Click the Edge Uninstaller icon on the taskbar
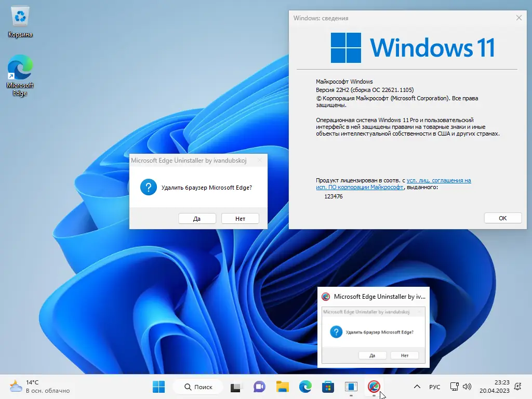 [x=374, y=387]
